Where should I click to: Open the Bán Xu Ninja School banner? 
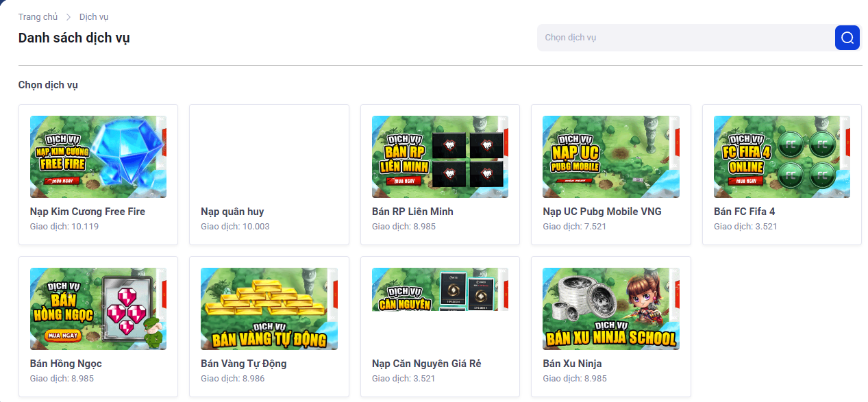pos(610,309)
